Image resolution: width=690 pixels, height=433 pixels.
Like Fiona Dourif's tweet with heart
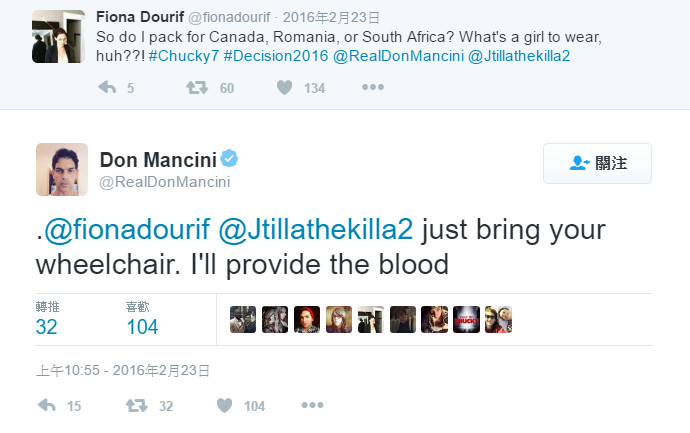click(285, 88)
